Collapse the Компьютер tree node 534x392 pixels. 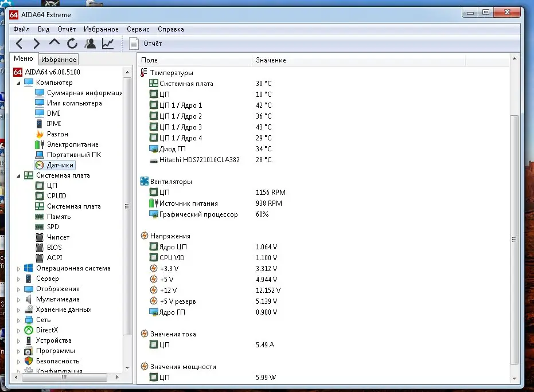(x=18, y=83)
